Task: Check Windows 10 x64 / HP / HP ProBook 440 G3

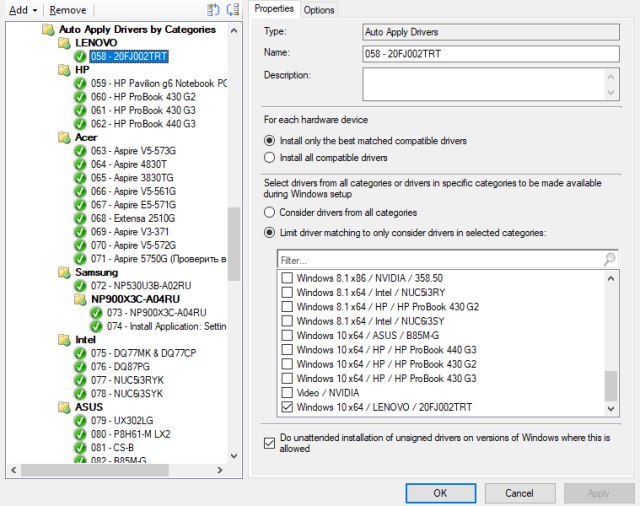Action: coord(287,350)
